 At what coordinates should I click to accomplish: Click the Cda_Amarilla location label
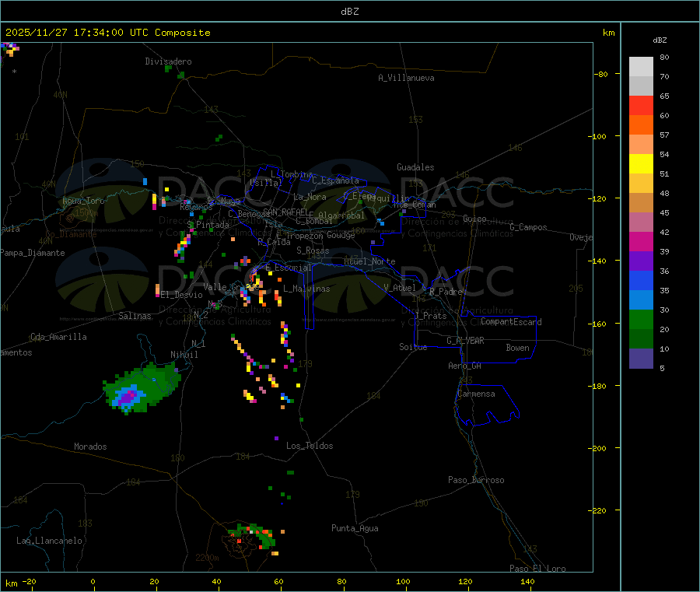click(58, 337)
